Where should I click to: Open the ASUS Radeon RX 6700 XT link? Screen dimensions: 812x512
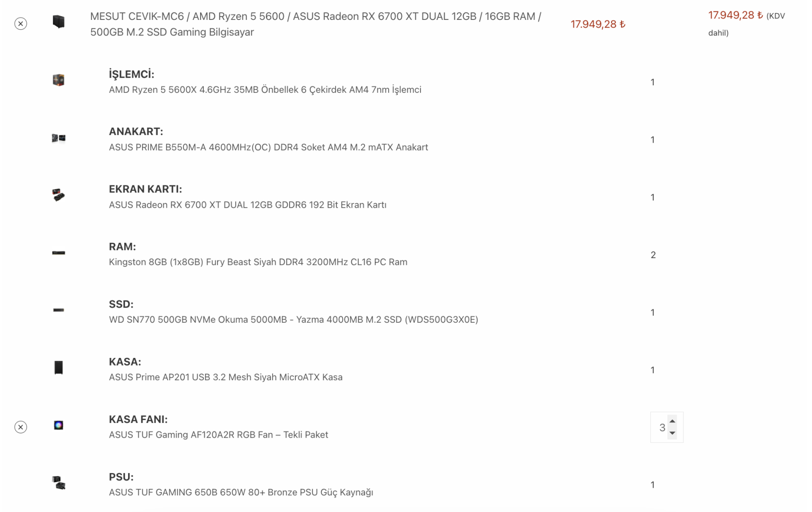point(247,205)
